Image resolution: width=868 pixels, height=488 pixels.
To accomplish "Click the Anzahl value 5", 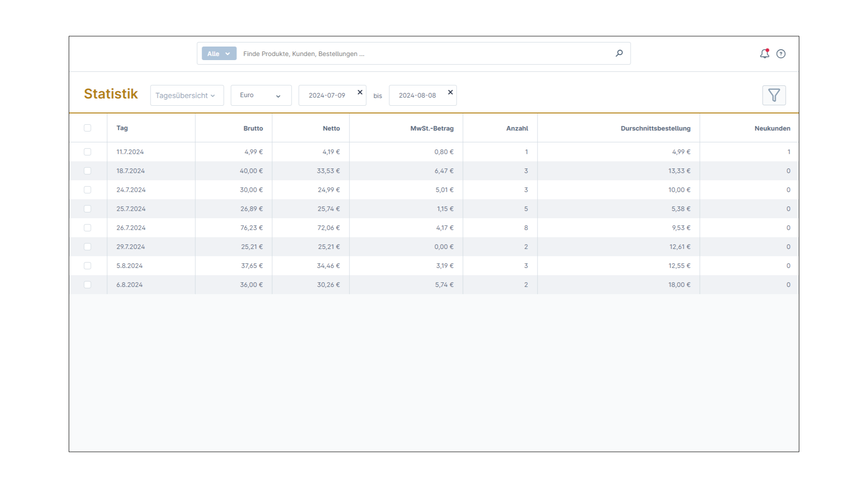I will click(526, 209).
